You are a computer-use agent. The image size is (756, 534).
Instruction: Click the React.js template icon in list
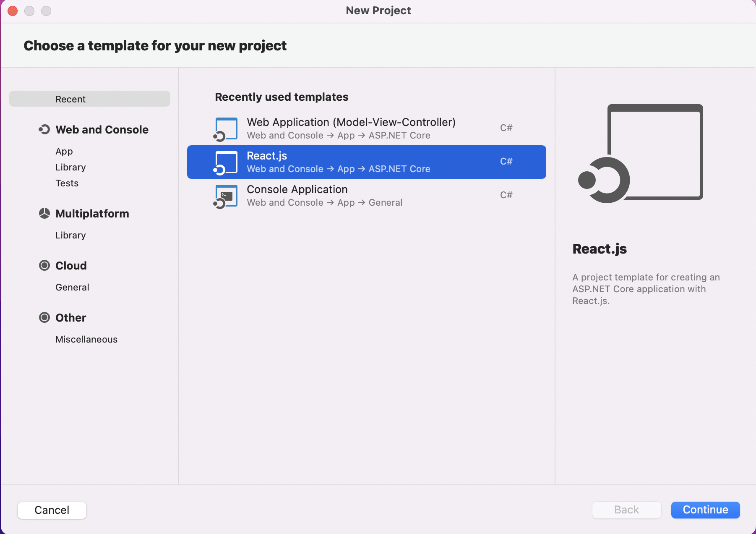pyautogui.click(x=226, y=162)
